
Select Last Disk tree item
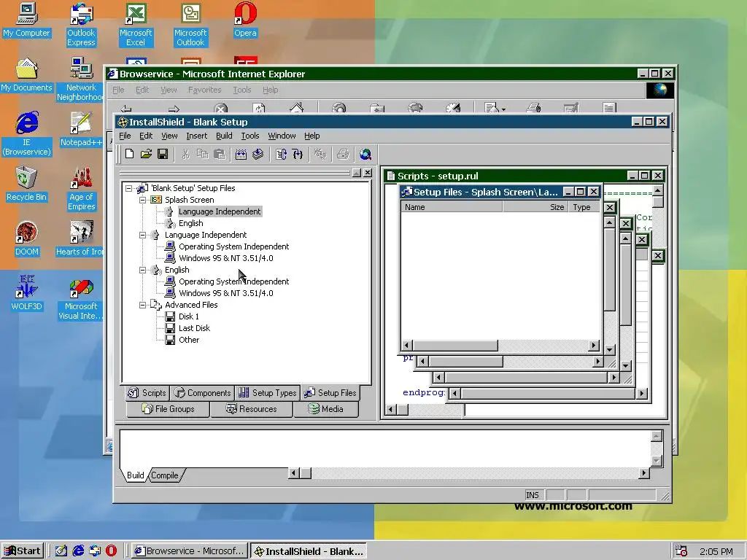(x=194, y=329)
